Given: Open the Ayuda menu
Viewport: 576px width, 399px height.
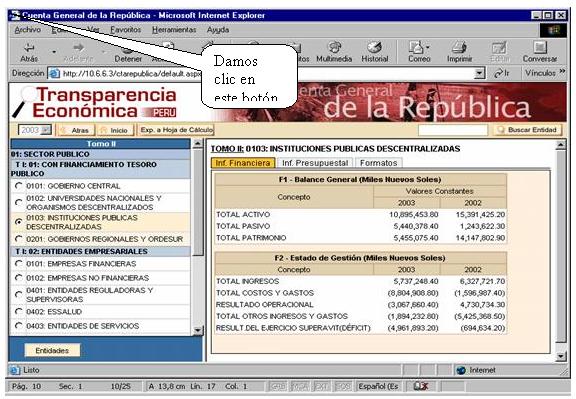Looking at the screenshot, I should (218, 30).
